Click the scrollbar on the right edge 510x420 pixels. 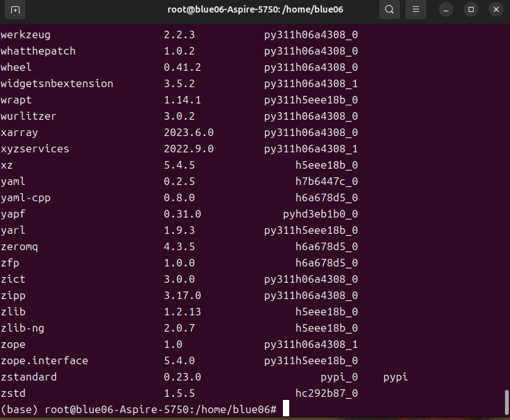tap(506, 401)
